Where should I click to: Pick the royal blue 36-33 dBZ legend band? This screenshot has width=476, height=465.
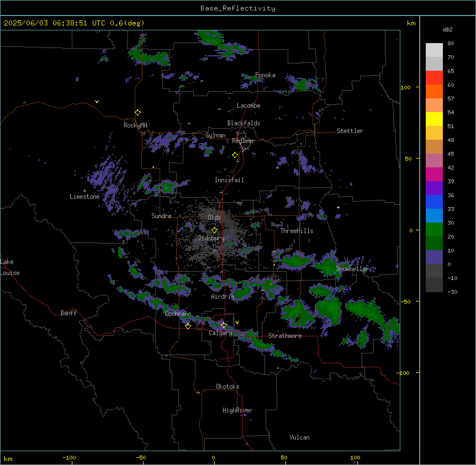pyautogui.click(x=434, y=202)
